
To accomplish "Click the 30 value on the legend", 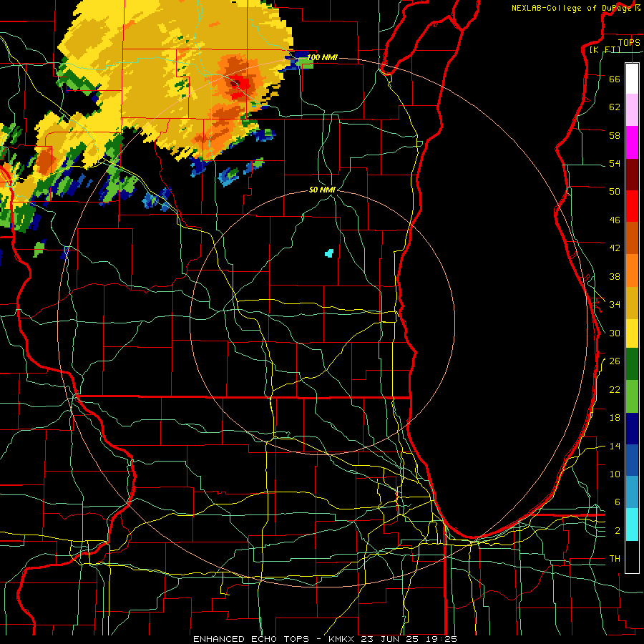I will pos(615,333).
